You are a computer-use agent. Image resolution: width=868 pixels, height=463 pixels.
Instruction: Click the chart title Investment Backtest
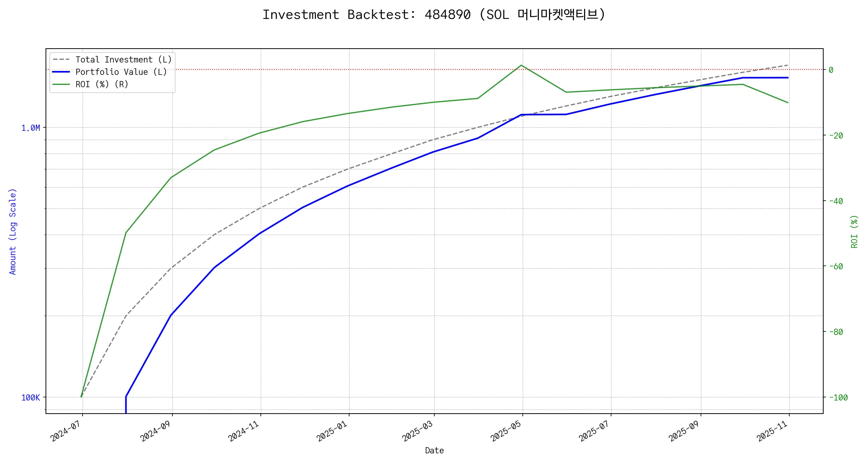(x=434, y=15)
